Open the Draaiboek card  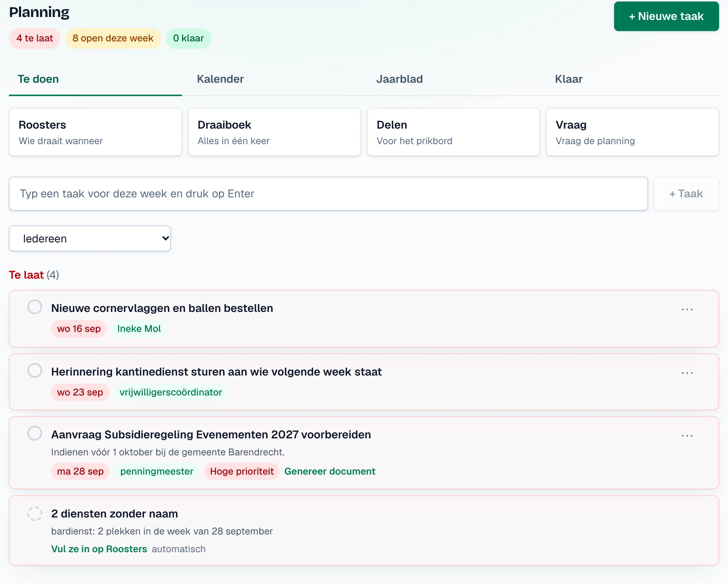[274, 132]
